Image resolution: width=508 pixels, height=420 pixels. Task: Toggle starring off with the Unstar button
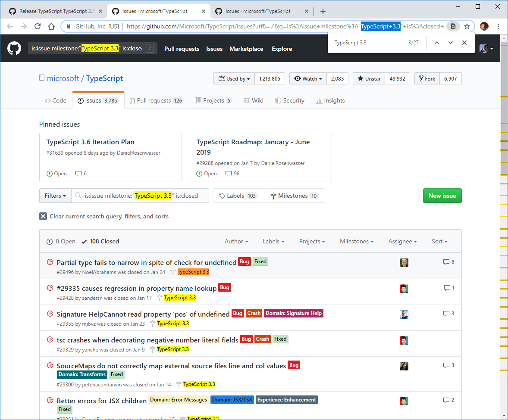click(368, 78)
